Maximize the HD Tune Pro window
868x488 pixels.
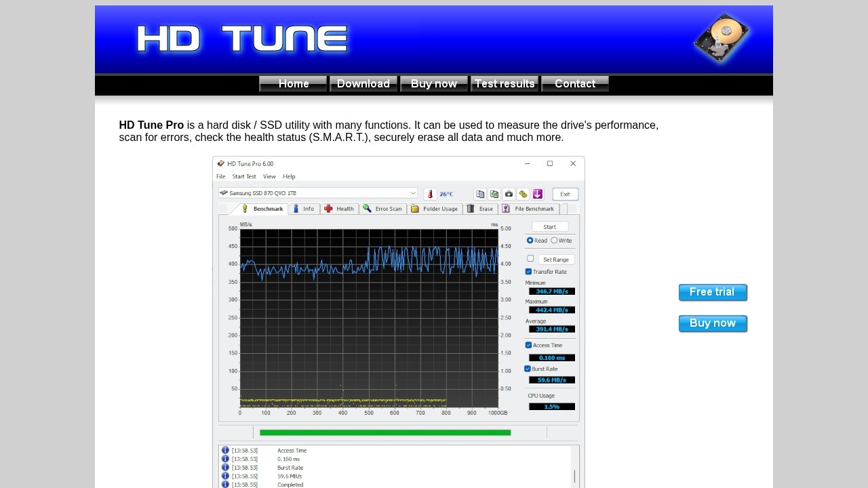[550, 163]
